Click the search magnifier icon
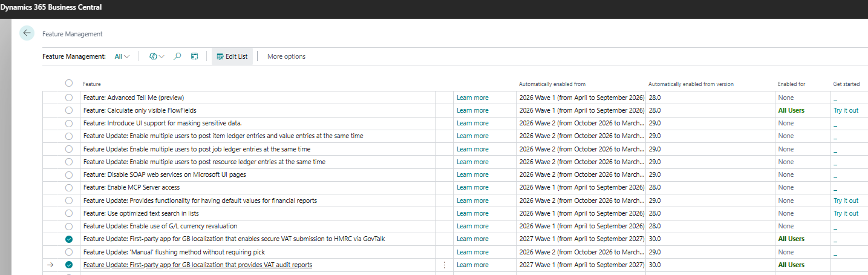This screenshot has height=275, width=868. point(177,56)
